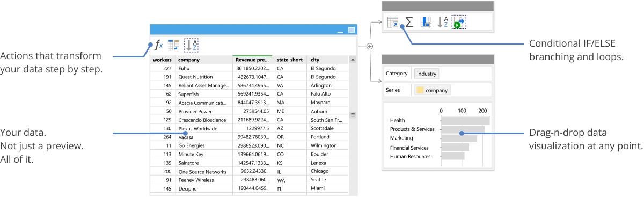
Task: Click the Series field label
Action: (393, 90)
